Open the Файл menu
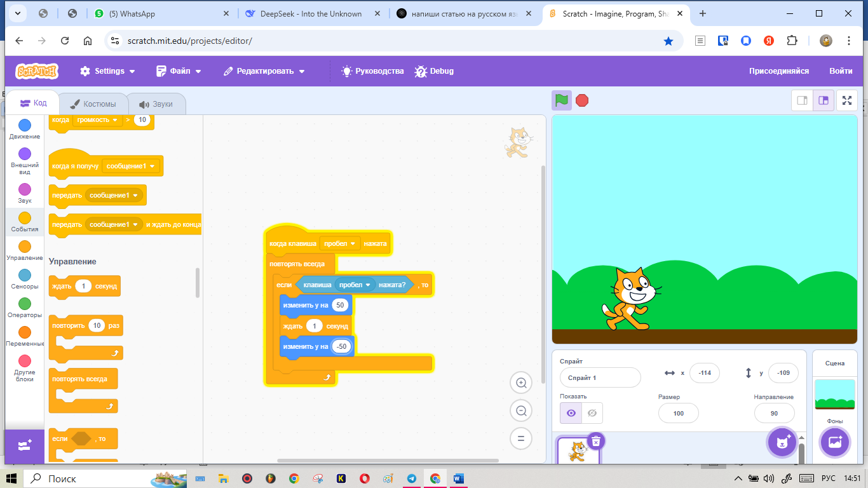Screen dimensions: 868x488 click(x=179, y=71)
